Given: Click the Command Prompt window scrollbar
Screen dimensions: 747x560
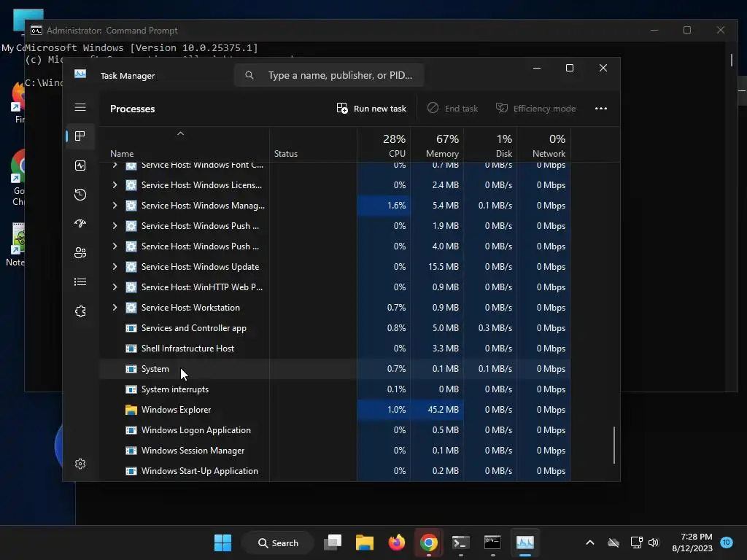Looking at the screenshot, I should coord(731,60).
